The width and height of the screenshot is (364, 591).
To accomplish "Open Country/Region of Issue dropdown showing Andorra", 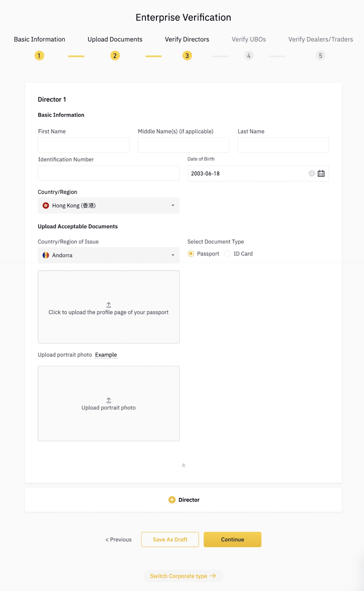I will 109,255.
